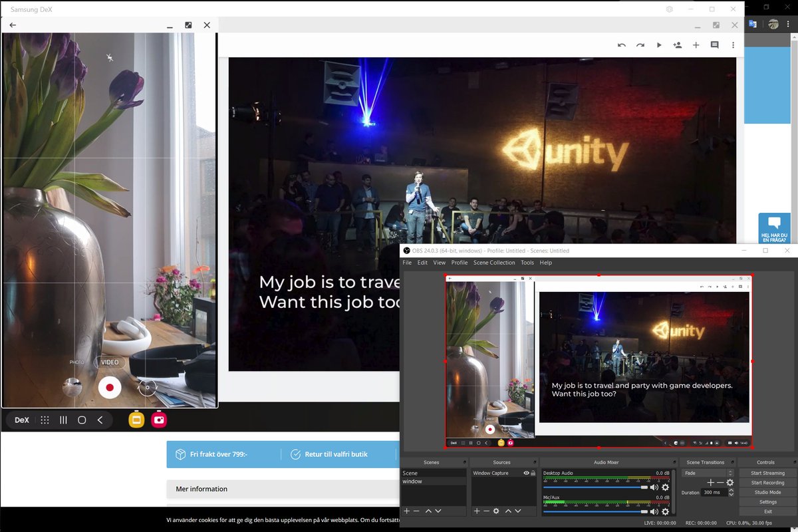
Task: Enable Studio Mode in OBS
Action: click(x=767, y=493)
